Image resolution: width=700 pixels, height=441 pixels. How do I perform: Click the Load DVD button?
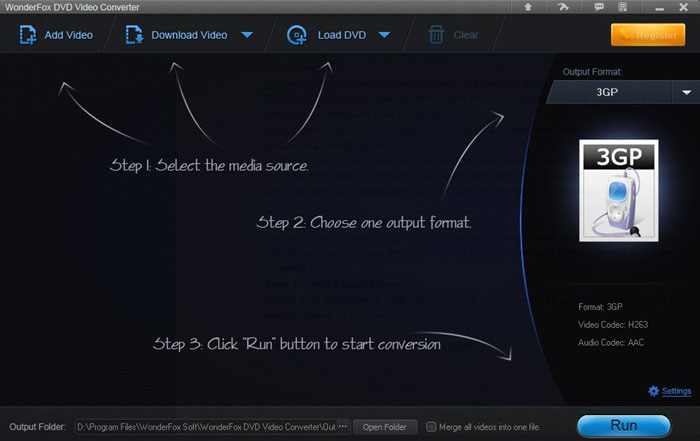(x=327, y=35)
